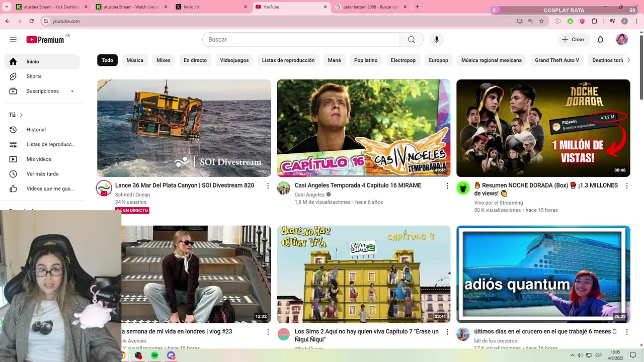Open the luli de los cruceros channel link
Viewport: 644px width, 362px height.
(x=496, y=341)
